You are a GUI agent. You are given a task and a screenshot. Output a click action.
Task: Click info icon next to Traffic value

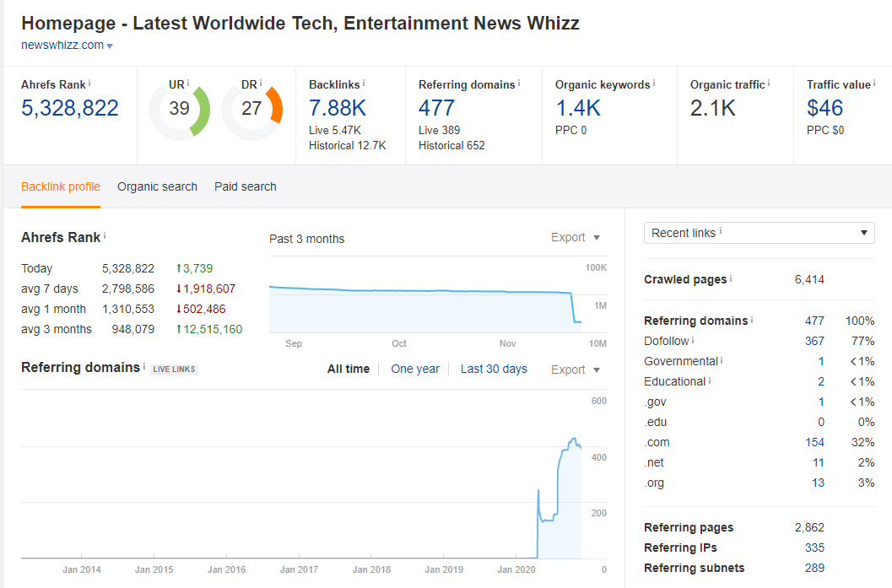click(874, 84)
